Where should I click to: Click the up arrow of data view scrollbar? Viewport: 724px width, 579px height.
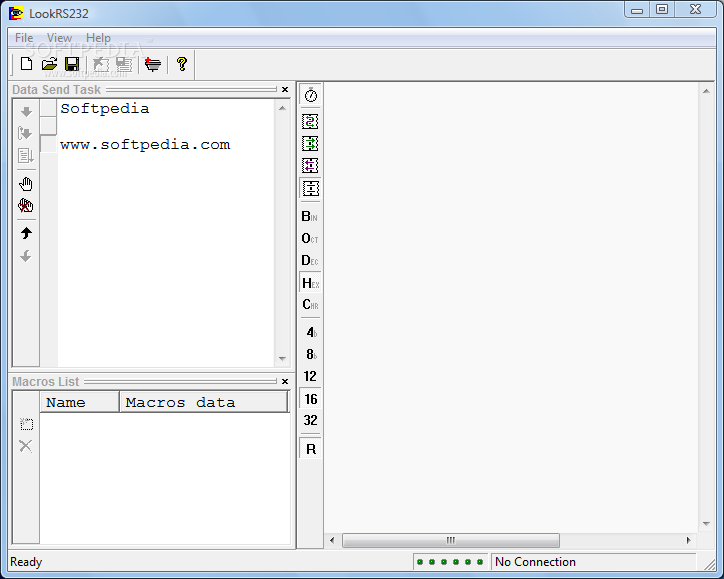click(706, 91)
